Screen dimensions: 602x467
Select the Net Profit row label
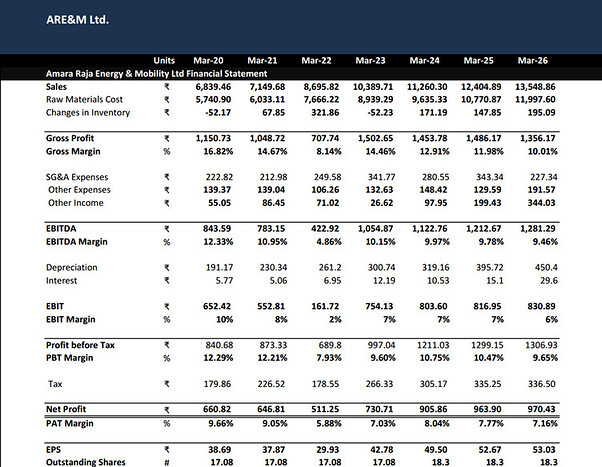click(x=66, y=409)
